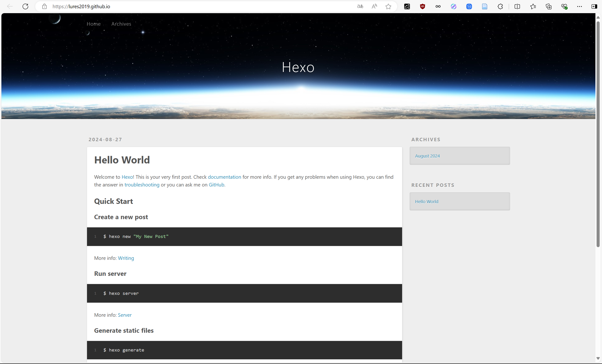
Task: Click the vertical scrollbar thumb
Action: pyautogui.click(x=598, y=134)
